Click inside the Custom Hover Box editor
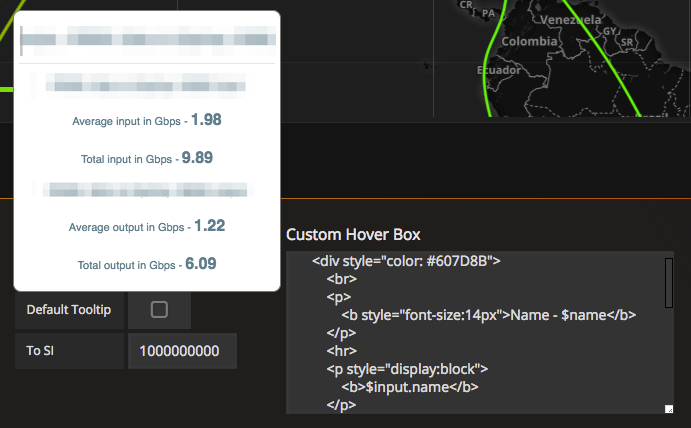 click(x=479, y=332)
